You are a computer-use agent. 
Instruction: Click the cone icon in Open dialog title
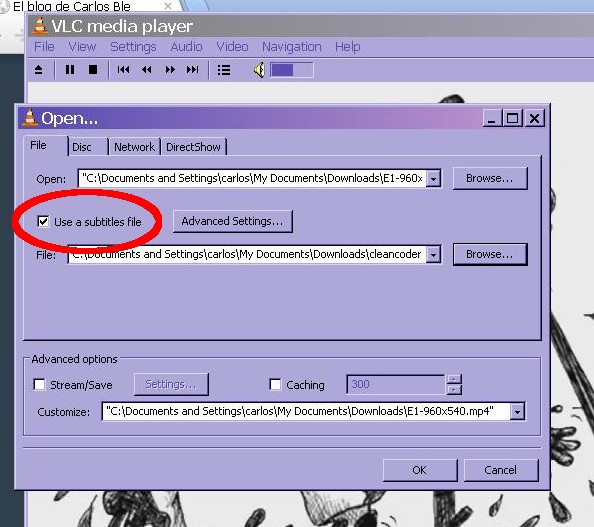point(30,118)
